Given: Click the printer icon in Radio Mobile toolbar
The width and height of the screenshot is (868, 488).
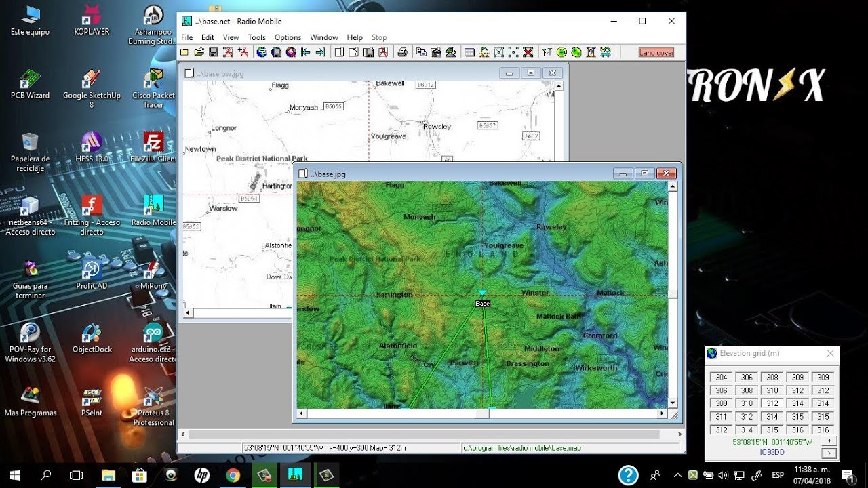Looking at the screenshot, I should (x=402, y=52).
